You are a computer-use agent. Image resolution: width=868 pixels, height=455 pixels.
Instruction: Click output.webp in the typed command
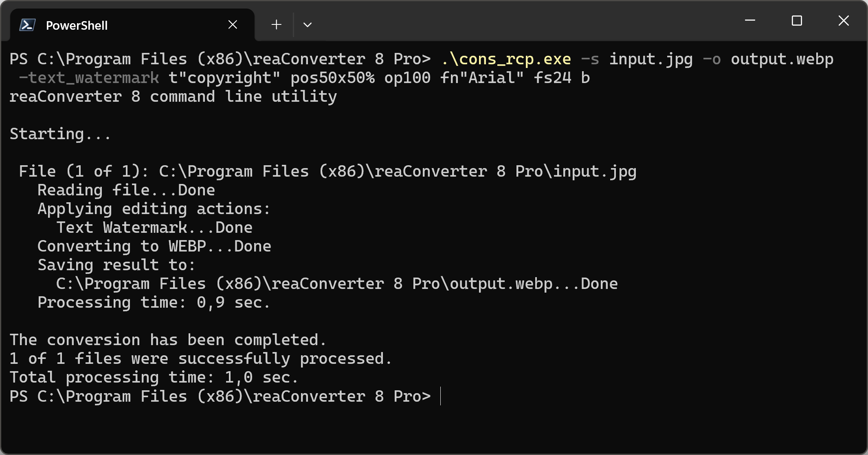[x=782, y=59]
